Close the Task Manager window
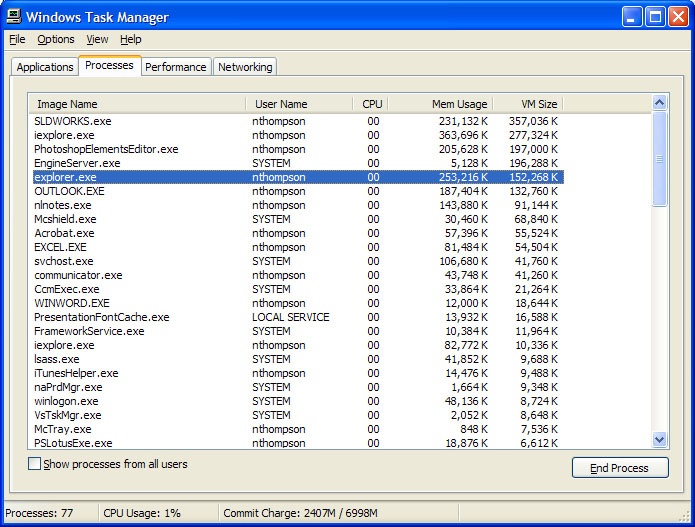Viewport: 695px width, 527px height. pos(678,17)
